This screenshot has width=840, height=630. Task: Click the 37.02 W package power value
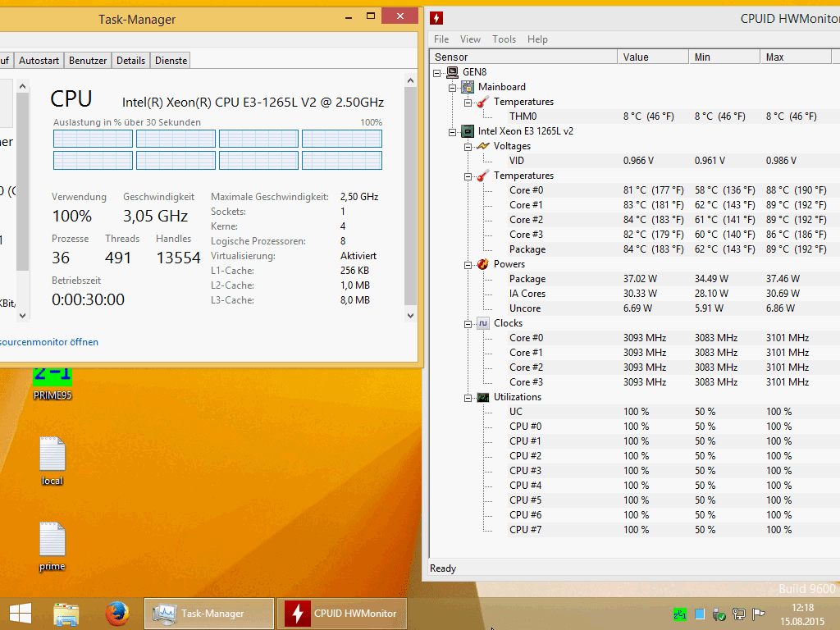(x=640, y=279)
